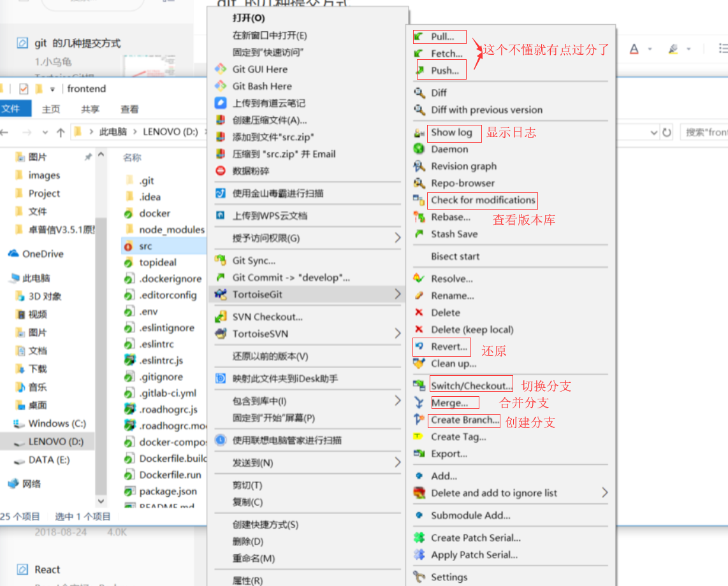Screen dimensions: 728x586
Task: Click the Rebase icon
Action: (x=419, y=217)
